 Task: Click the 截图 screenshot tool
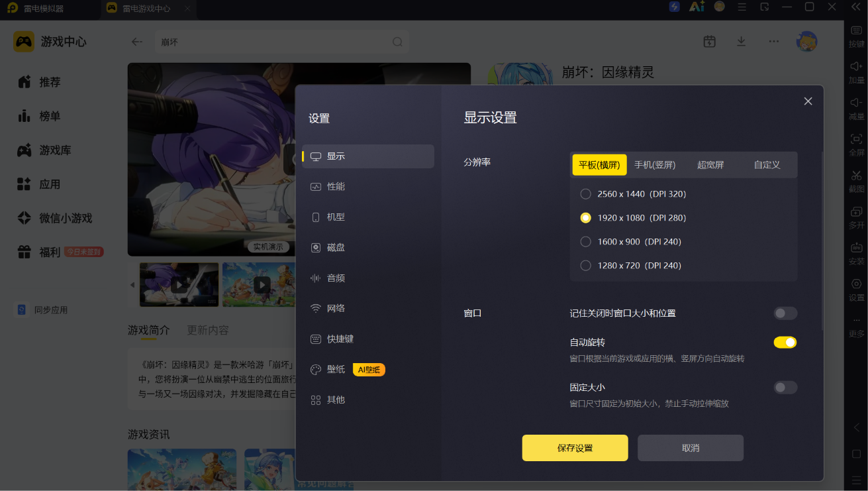coord(857,182)
